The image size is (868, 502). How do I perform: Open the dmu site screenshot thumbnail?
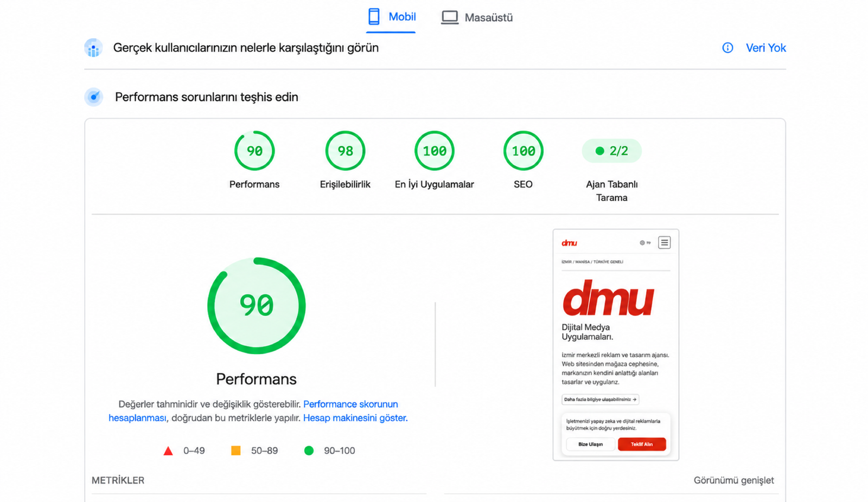pyautogui.click(x=616, y=345)
